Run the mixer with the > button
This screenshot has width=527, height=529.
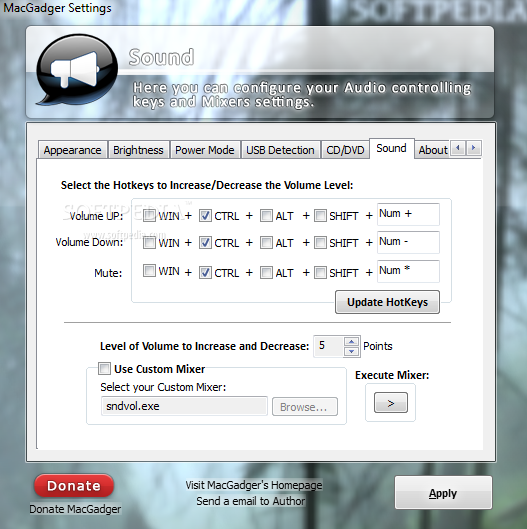click(x=391, y=403)
